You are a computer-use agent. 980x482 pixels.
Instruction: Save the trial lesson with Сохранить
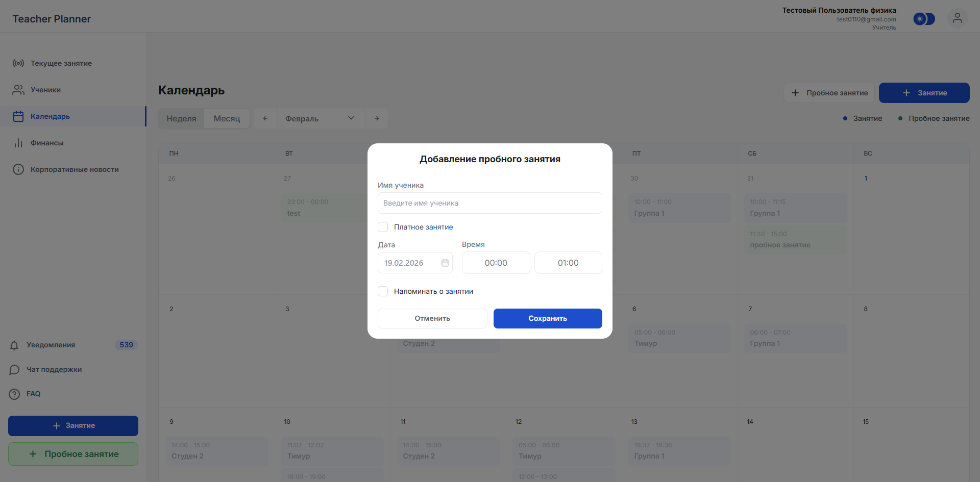547,318
